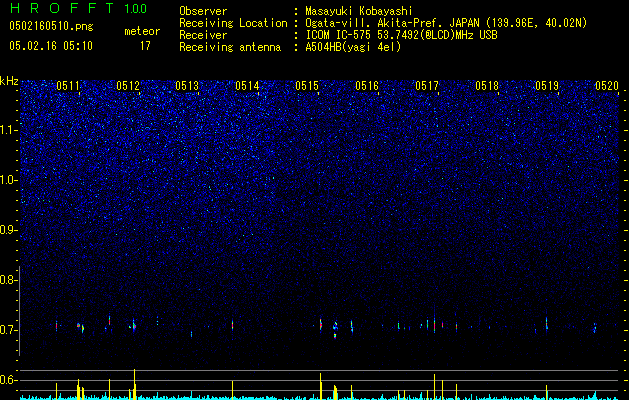
Task: Click the 0520 time marker
Action: coord(607,86)
